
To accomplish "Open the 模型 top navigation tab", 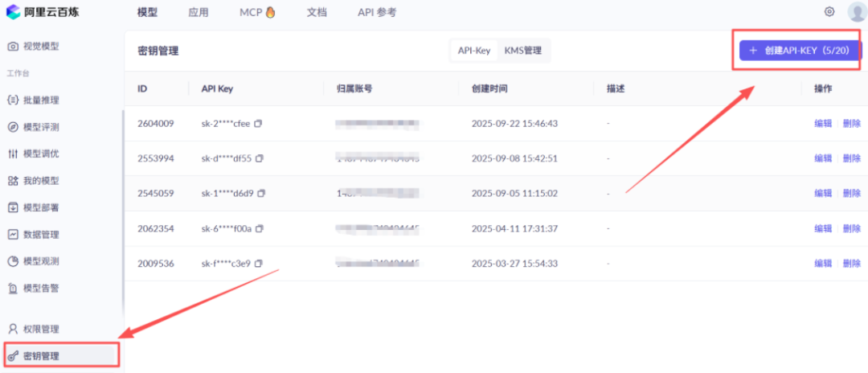I will coord(147,12).
